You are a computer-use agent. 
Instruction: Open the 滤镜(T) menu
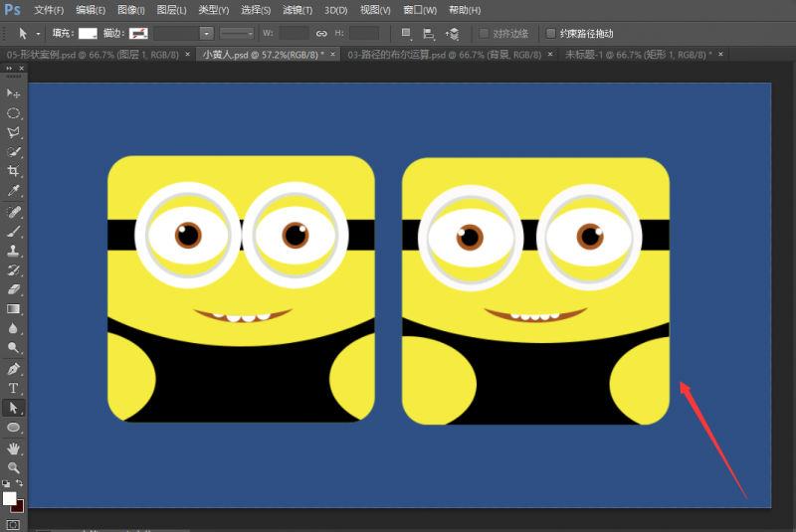click(297, 10)
